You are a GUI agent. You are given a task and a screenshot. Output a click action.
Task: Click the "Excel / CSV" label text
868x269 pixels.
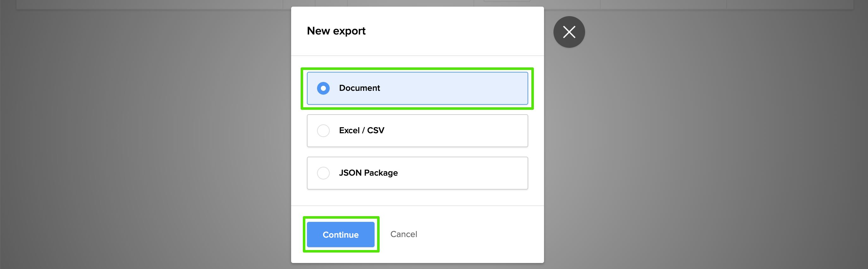[361, 131]
